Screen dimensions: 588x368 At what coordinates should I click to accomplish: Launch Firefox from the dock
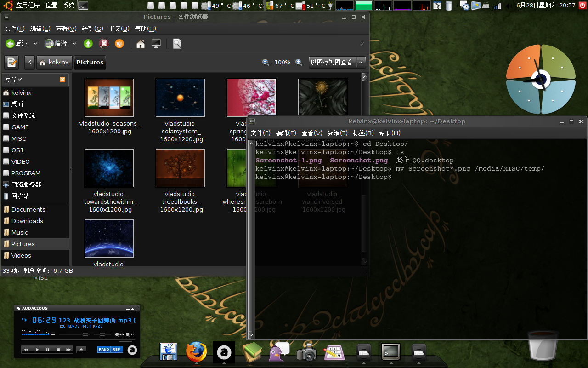[x=196, y=353]
